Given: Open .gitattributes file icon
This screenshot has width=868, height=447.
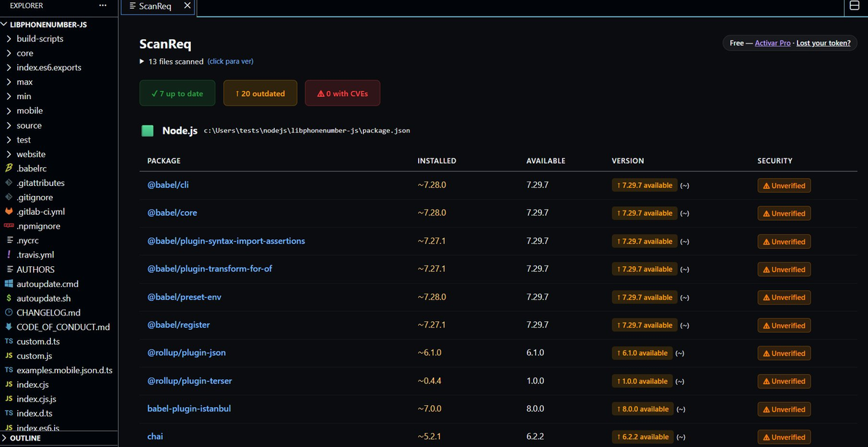Looking at the screenshot, I should click(x=9, y=183).
